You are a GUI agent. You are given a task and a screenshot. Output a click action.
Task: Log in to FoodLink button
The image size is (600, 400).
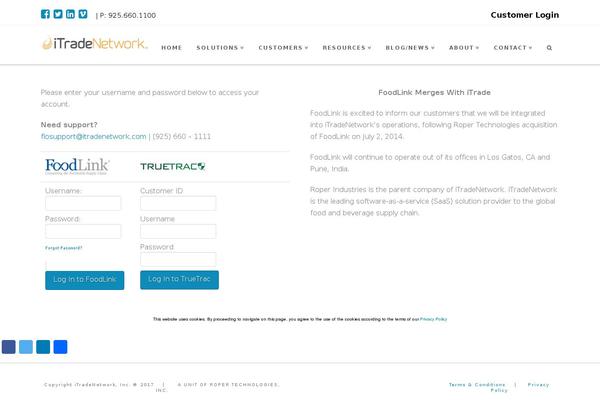[85, 280]
